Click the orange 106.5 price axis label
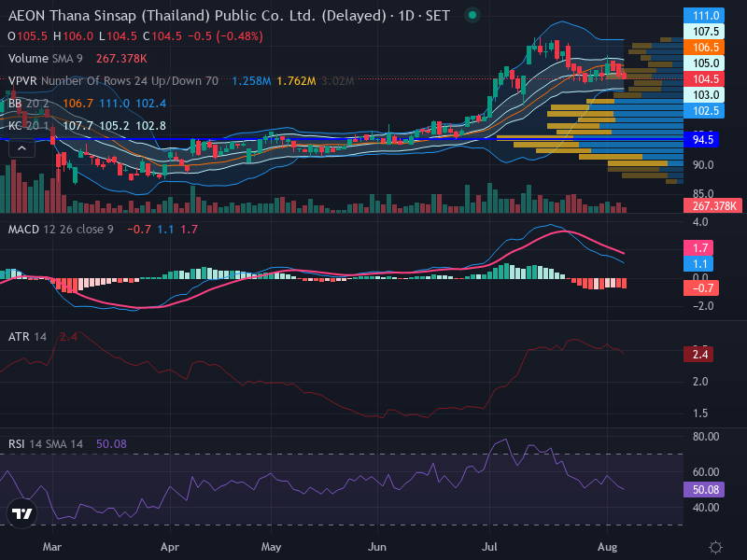This screenshot has width=747, height=560. pos(704,48)
